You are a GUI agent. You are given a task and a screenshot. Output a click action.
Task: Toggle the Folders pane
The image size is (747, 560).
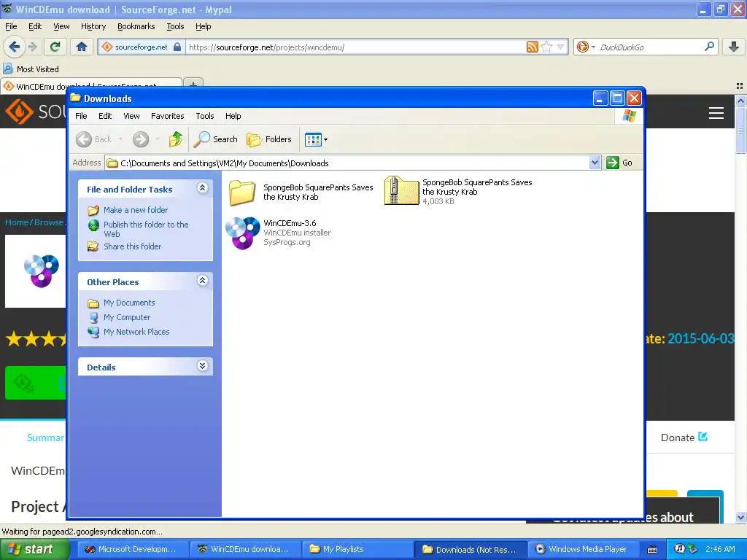tap(269, 139)
